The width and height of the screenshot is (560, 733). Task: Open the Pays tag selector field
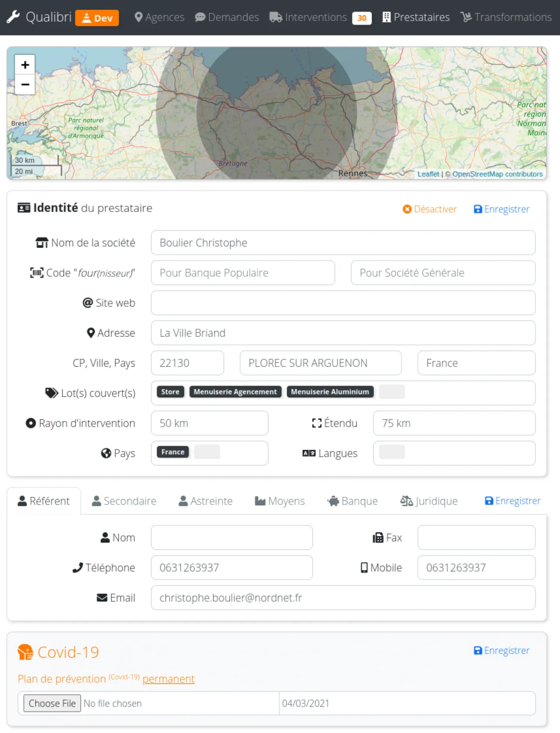[240, 453]
